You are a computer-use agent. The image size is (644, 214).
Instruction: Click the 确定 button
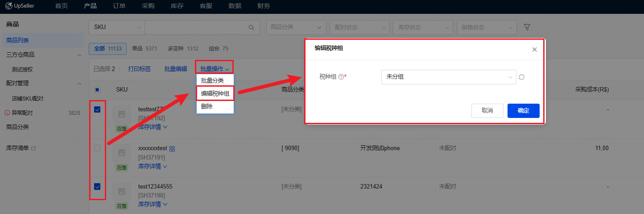click(524, 111)
